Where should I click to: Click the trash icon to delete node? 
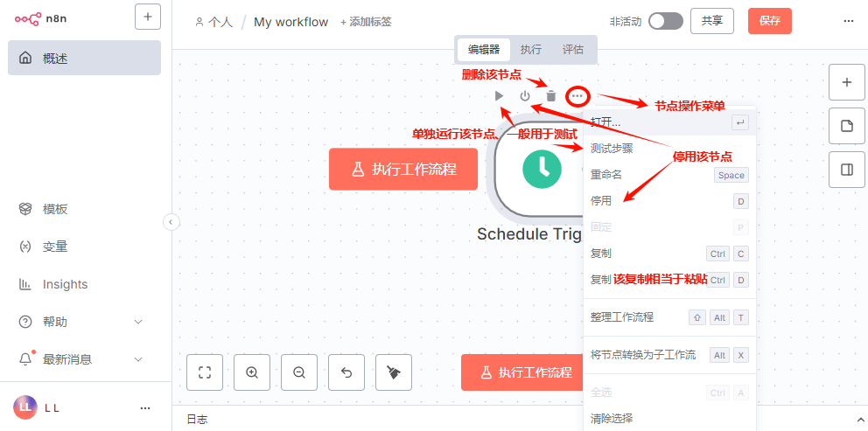pos(551,96)
